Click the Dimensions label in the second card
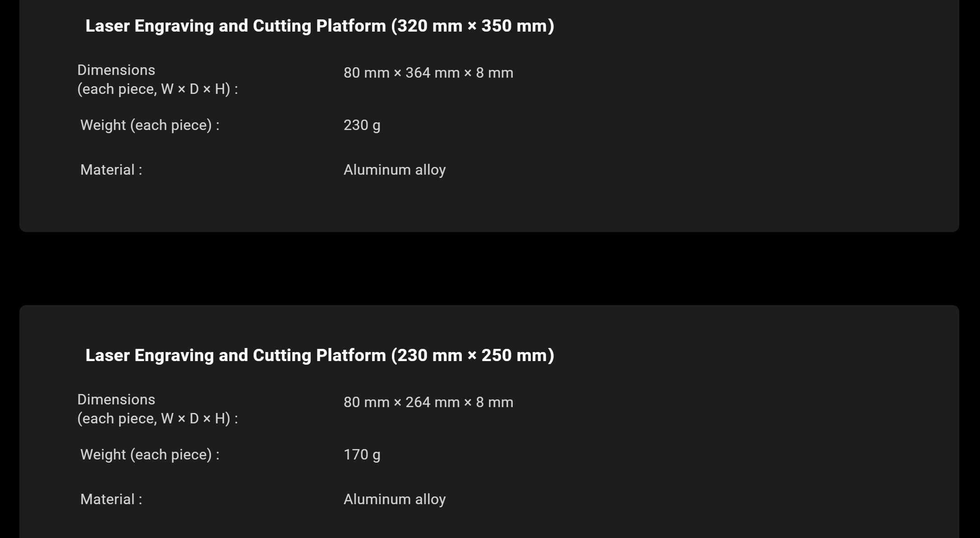980x538 pixels. pyautogui.click(x=116, y=399)
